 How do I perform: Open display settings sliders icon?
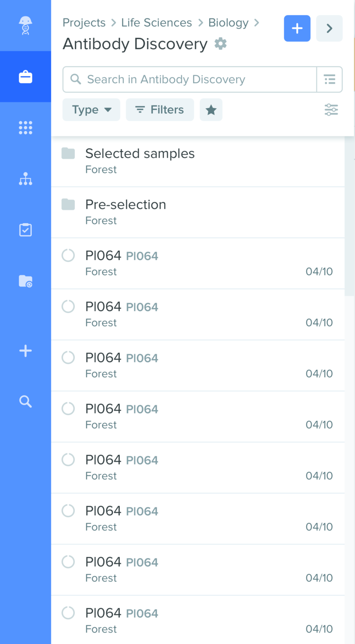(331, 110)
